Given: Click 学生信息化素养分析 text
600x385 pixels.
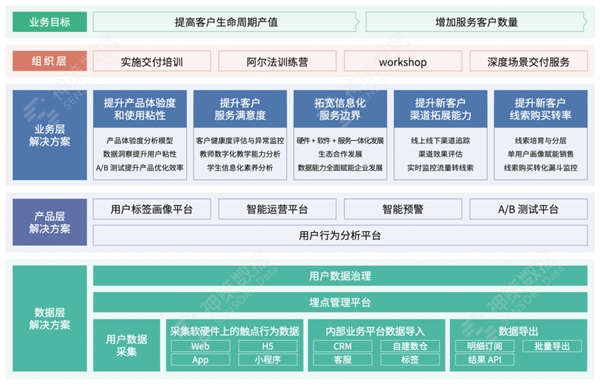Looking at the screenshot, I should point(240,168).
